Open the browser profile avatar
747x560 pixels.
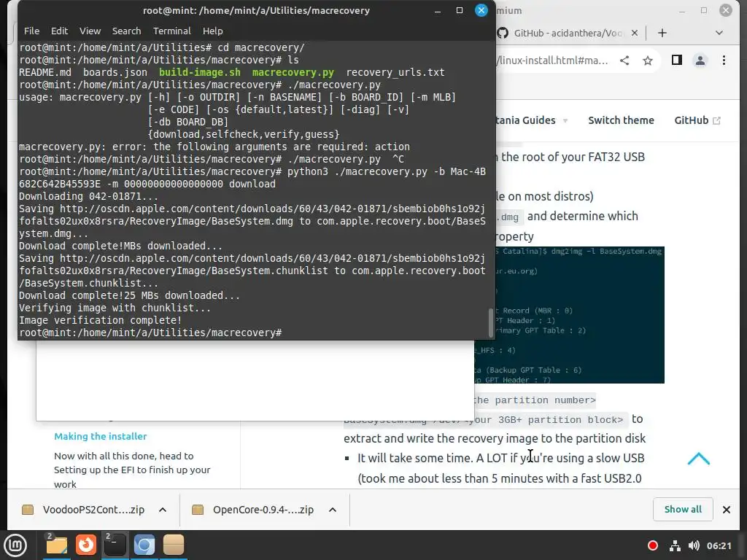(x=700, y=61)
